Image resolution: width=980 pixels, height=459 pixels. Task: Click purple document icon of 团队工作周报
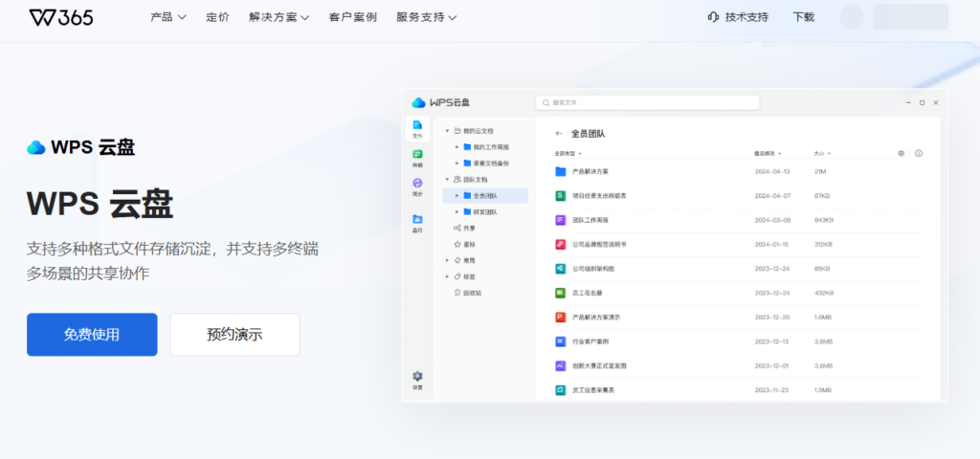(x=561, y=220)
